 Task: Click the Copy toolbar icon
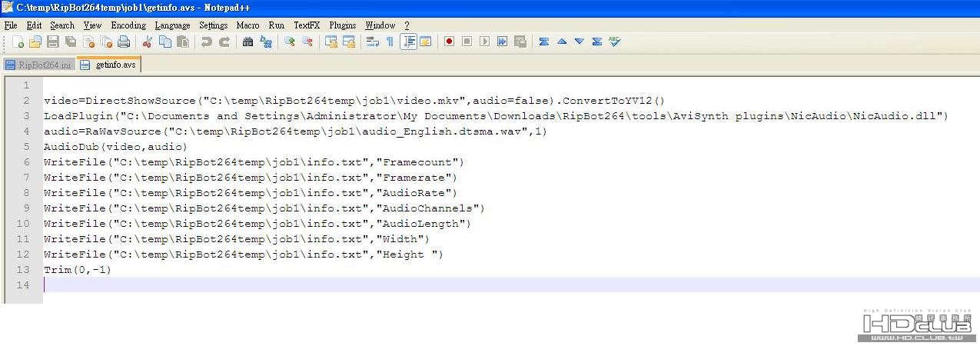(165, 42)
